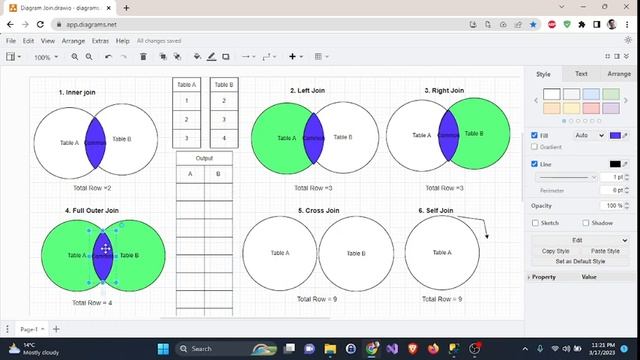The height and width of the screenshot is (360, 640).
Task: Open a new browser tab
Action: pyautogui.click(x=126, y=8)
